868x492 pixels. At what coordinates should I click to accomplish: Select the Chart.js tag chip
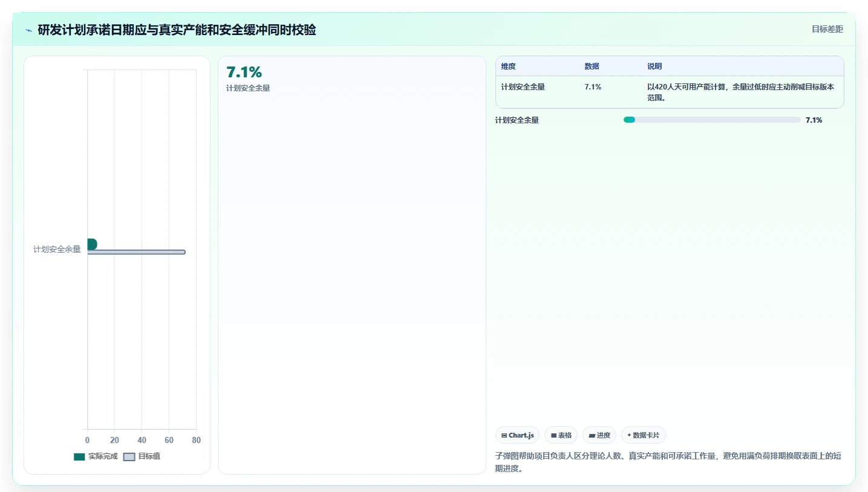click(x=517, y=435)
